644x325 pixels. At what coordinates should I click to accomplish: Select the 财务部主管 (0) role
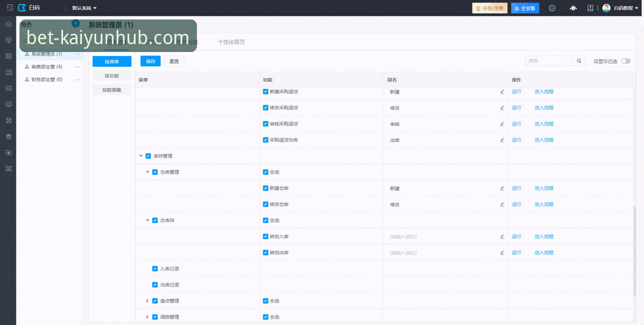(x=47, y=79)
